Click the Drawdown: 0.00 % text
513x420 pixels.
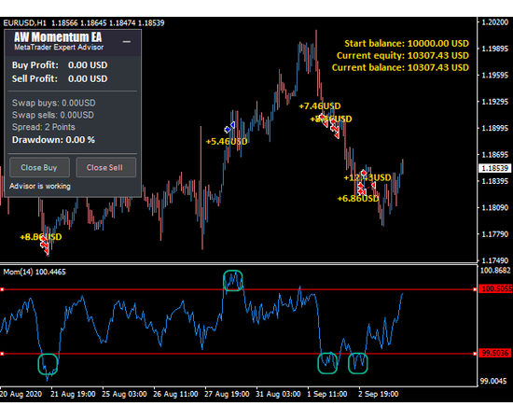(54, 140)
